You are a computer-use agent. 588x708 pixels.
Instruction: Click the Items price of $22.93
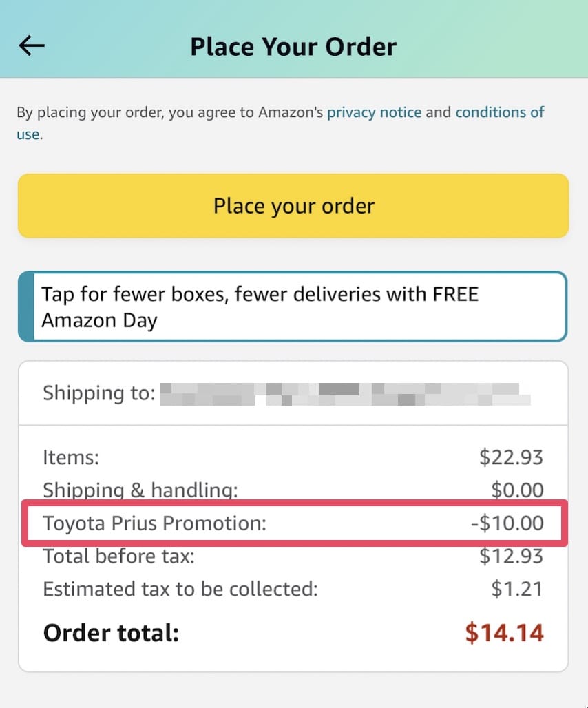click(512, 457)
